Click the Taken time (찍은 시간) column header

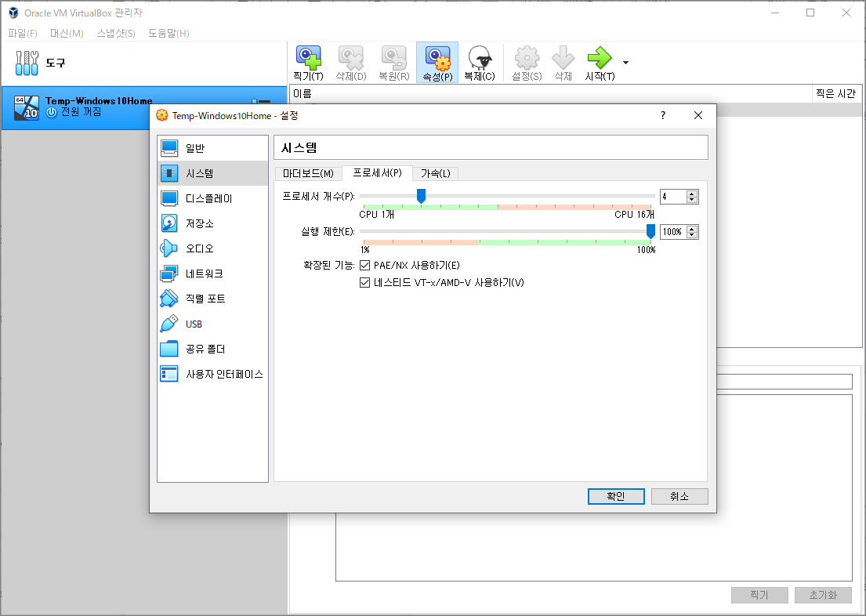tap(835, 94)
